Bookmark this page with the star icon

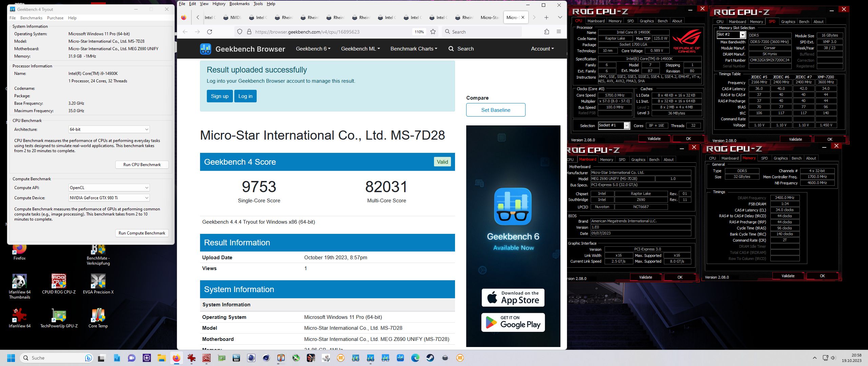[x=433, y=32]
